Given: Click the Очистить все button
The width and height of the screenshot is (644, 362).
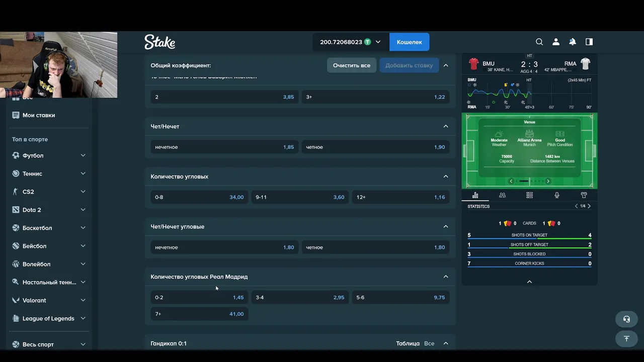Looking at the screenshot, I should pyautogui.click(x=352, y=65).
